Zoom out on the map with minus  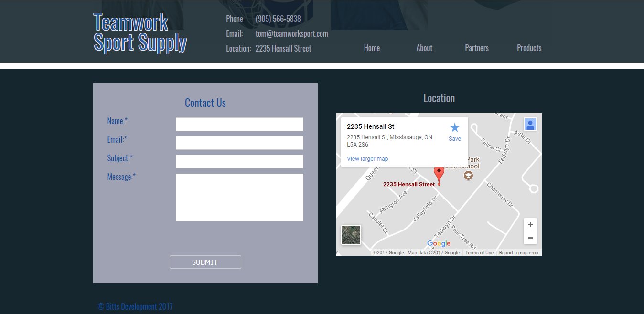pos(530,238)
